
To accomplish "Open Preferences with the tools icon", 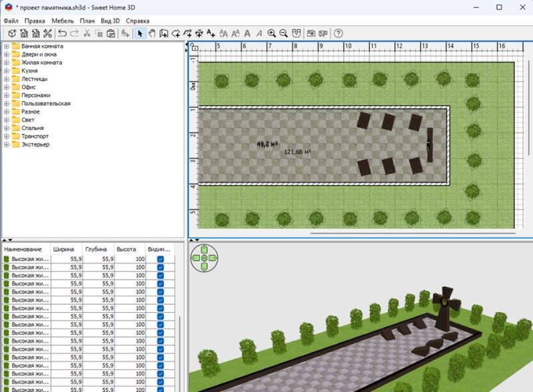I will coord(47,33).
